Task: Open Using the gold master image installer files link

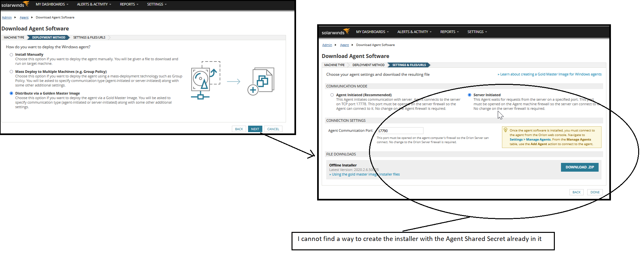Action: tap(364, 174)
